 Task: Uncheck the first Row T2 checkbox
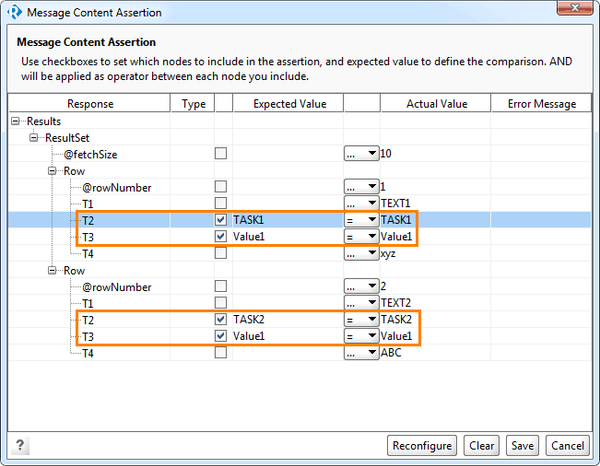coord(220,220)
